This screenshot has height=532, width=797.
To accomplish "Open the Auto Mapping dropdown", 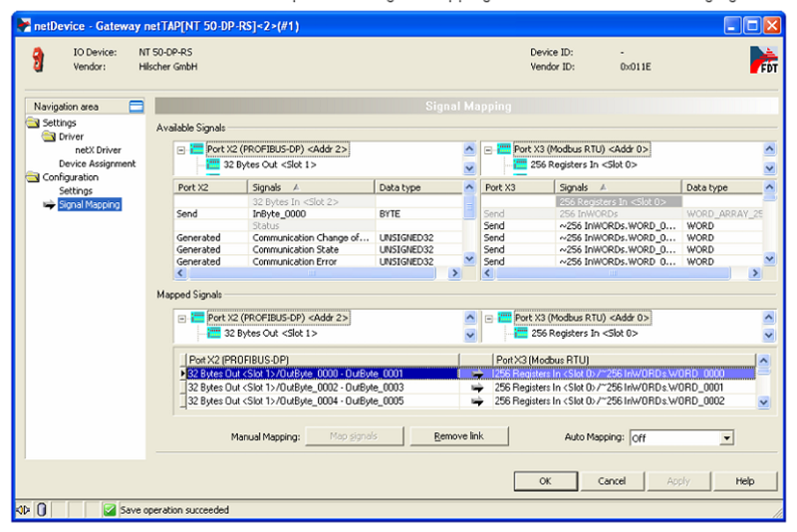I will coord(726,437).
